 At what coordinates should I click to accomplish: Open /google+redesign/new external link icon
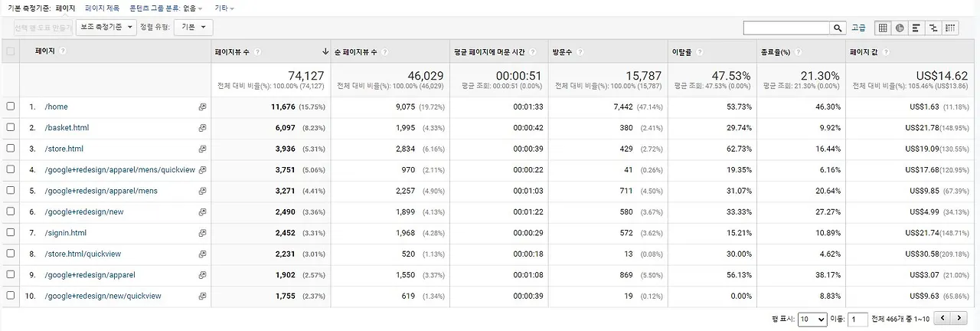coord(202,212)
